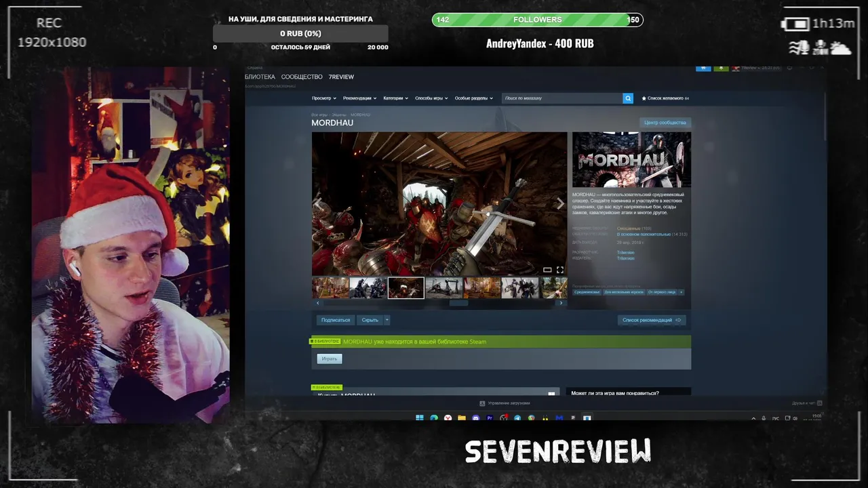Click the Скрыть button
This screenshot has width=868, height=488.
tap(370, 320)
